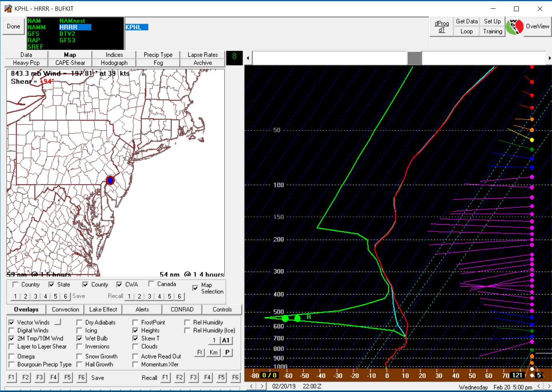Select the NAMnest model
The height and width of the screenshot is (392, 552).
72,21
